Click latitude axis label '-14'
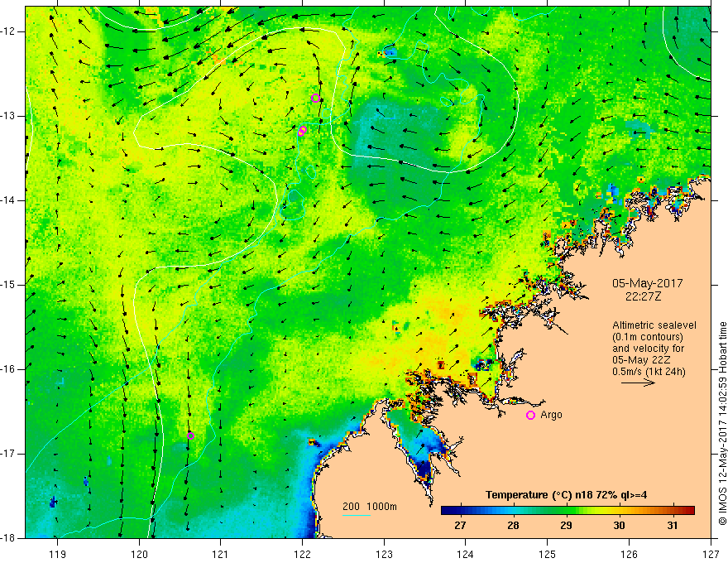This screenshot has width=728, height=563. point(8,200)
